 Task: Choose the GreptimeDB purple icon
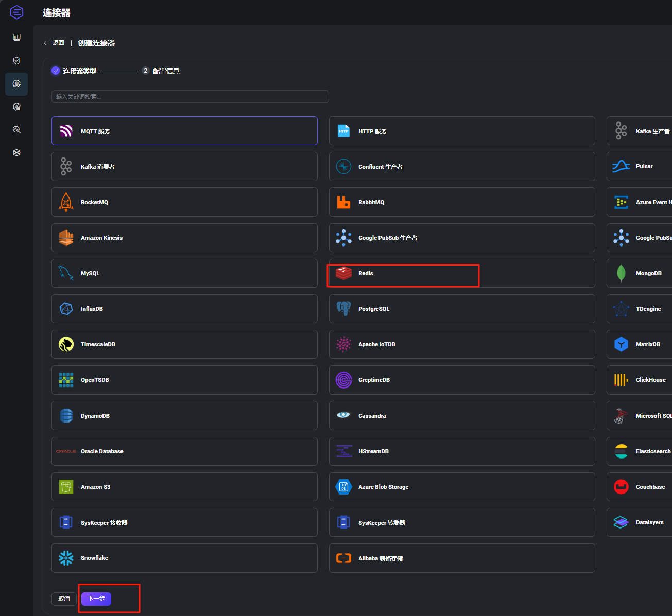pos(343,379)
